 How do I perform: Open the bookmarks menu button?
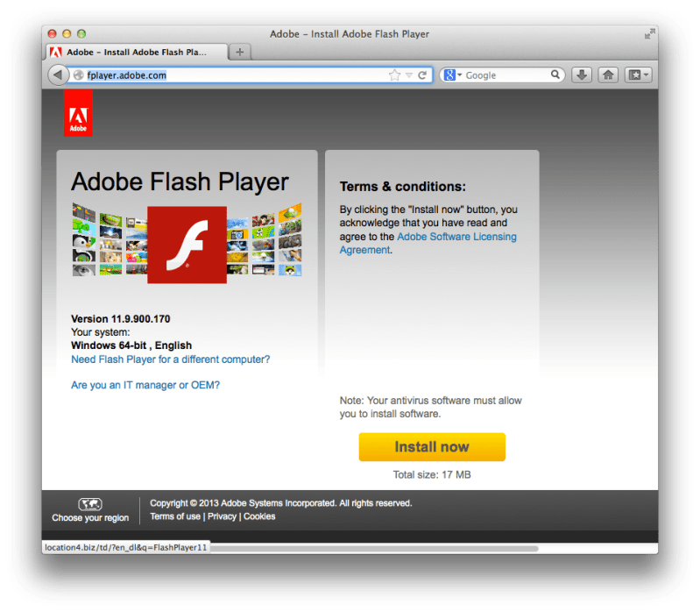pyautogui.click(x=638, y=75)
